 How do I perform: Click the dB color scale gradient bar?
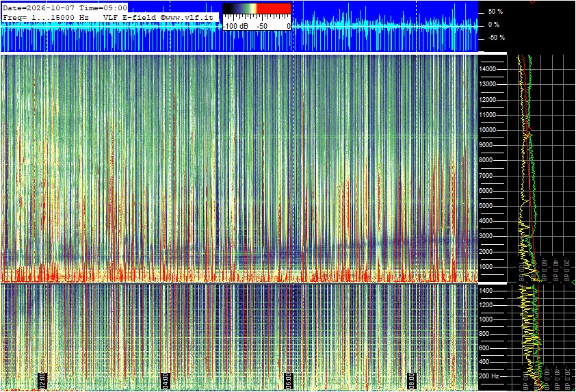[257, 8]
